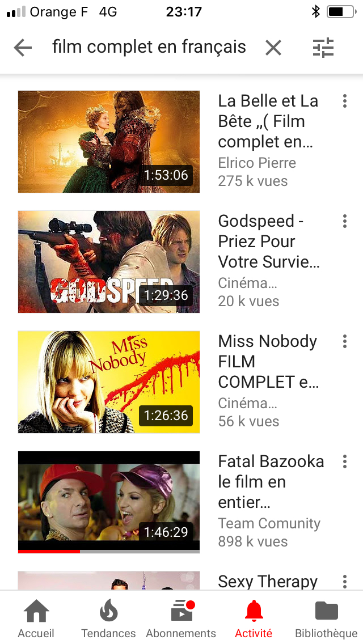
Task: Open the Abonnements subscriptions tab
Action: (181, 619)
